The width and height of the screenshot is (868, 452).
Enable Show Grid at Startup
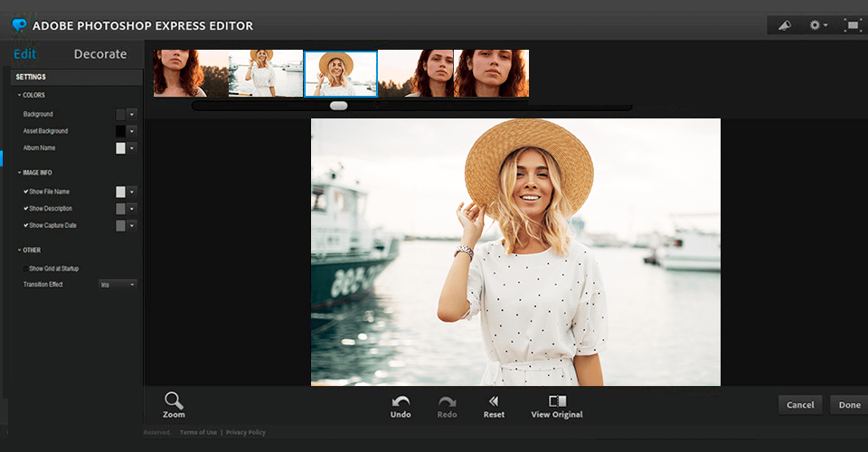[25, 268]
